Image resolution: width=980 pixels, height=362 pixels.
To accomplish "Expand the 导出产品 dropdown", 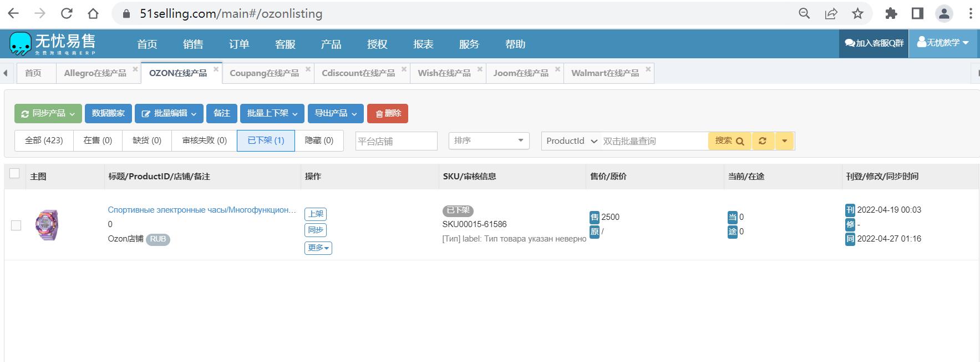I will (x=336, y=113).
